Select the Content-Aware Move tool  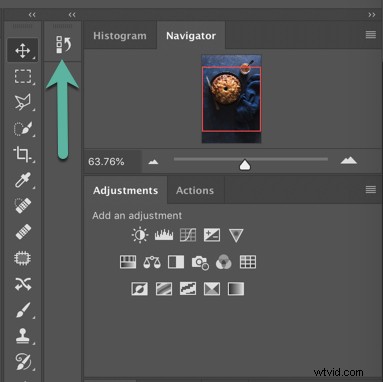point(23,284)
